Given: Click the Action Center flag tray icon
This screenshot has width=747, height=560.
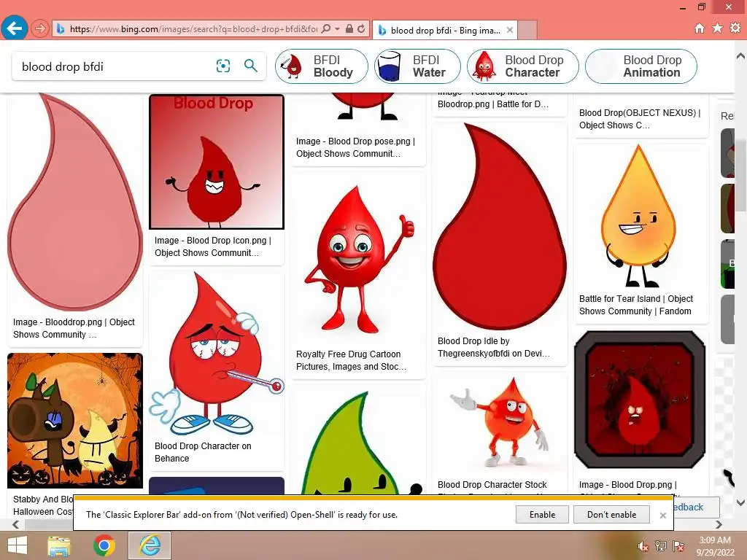Looking at the screenshot, I should coord(678,546).
